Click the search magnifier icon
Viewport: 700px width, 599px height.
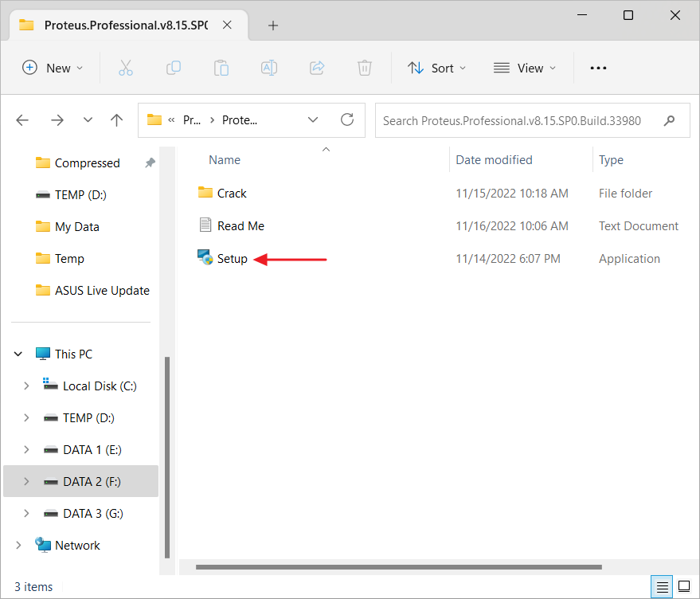coord(669,120)
